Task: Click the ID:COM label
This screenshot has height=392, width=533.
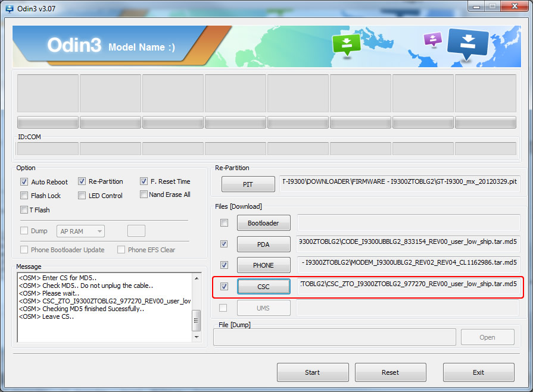Action: coord(30,137)
